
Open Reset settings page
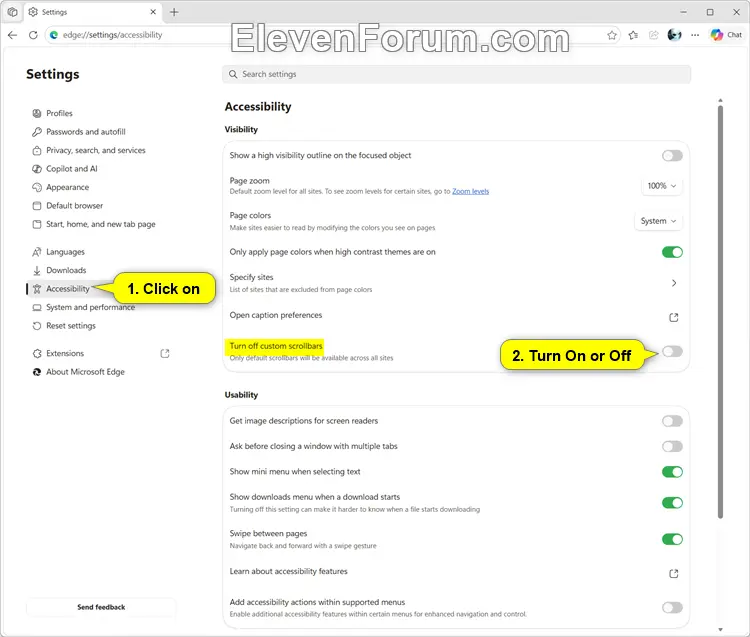pos(71,326)
